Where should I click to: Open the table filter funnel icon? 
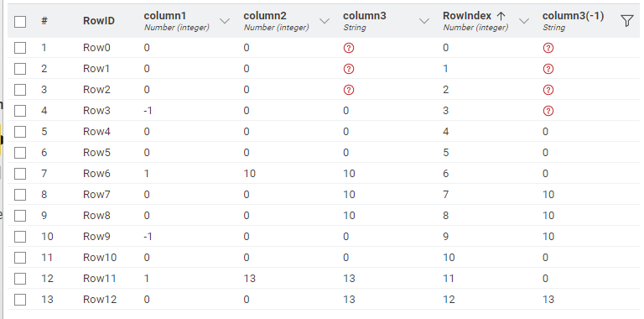(626, 20)
